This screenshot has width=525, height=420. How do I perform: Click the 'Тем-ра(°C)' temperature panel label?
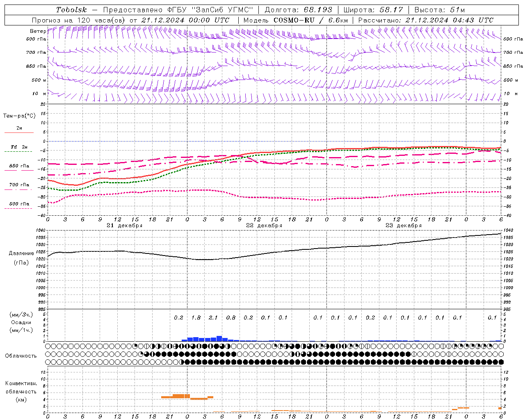(x=19, y=116)
